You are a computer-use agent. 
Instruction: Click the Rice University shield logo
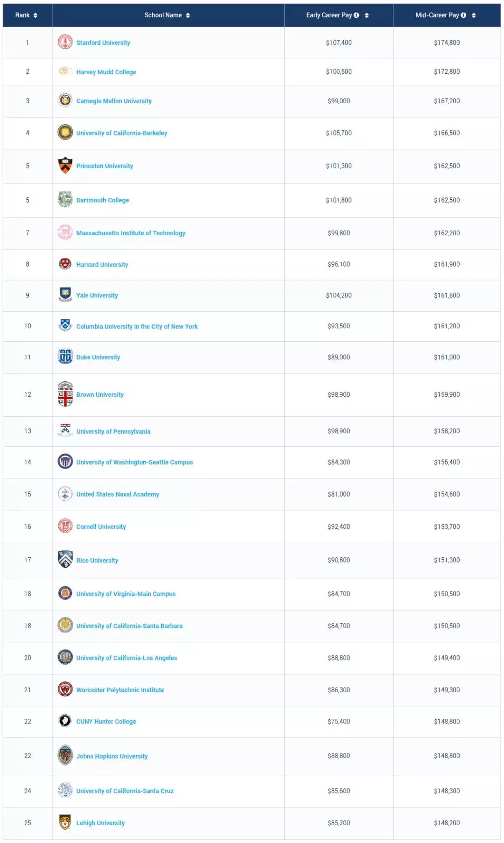pos(65,559)
